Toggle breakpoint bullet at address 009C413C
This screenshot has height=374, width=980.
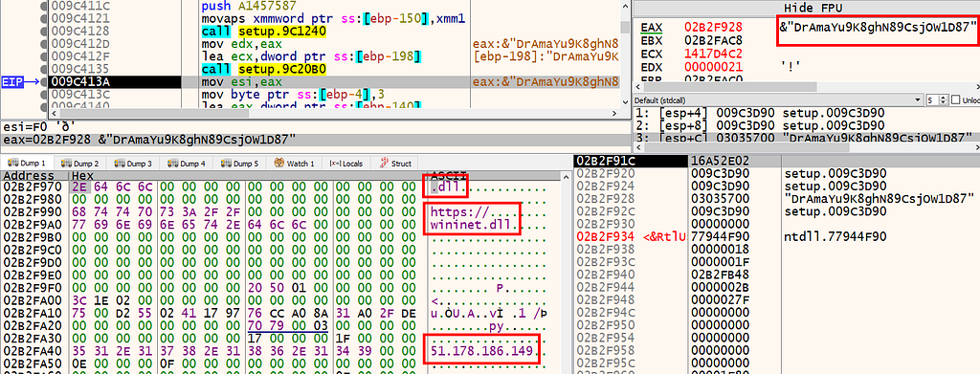[x=44, y=95]
